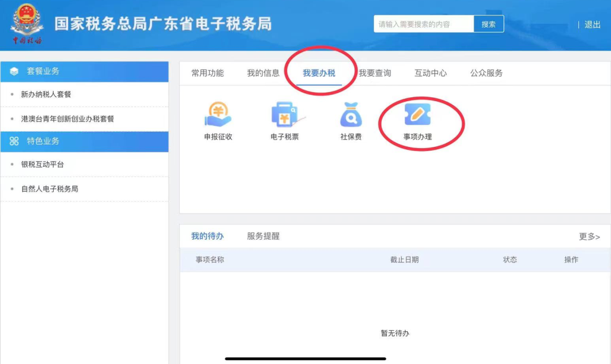Switch to the 服务提醒 tab
Image resolution: width=611 pixels, height=364 pixels.
click(263, 236)
